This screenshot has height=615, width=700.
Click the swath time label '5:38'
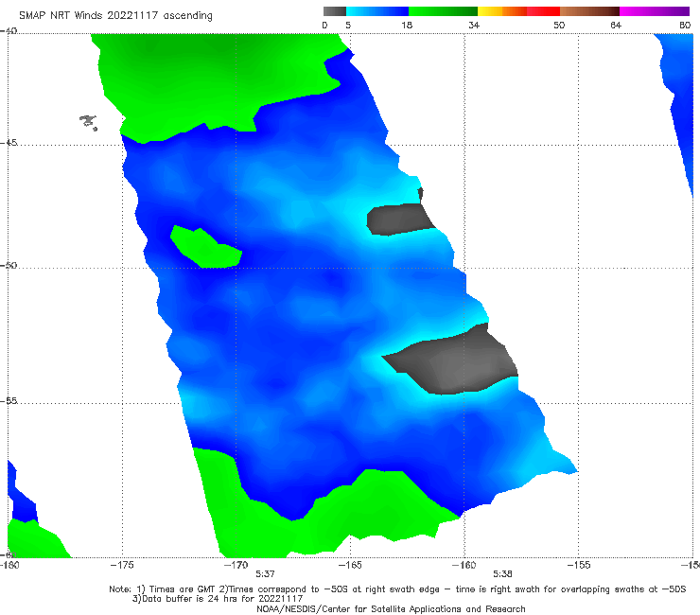[x=502, y=574]
